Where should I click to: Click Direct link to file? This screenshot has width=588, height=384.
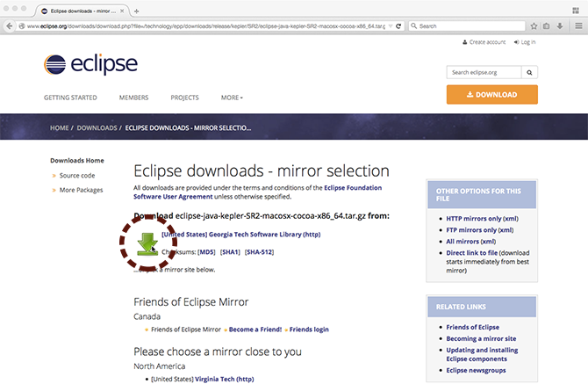[x=472, y=252]
